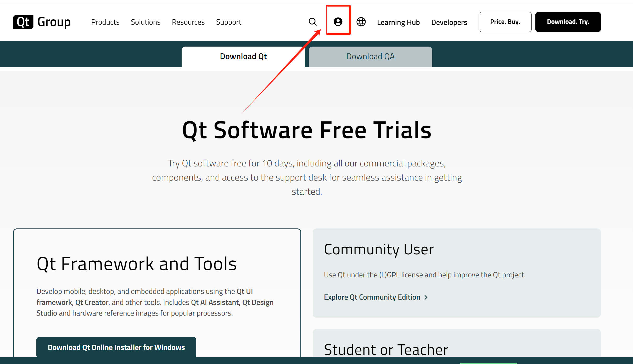The width and height of the screenshot is (633, 364).
Task: Open the Learning Hub menu item
Action: pos(398,22)
